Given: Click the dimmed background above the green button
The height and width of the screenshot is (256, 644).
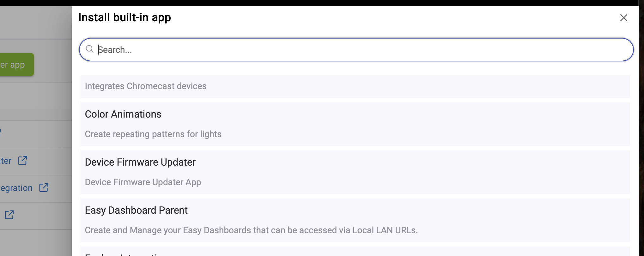Looking at the screenshot, I should [x=36, y=23].
